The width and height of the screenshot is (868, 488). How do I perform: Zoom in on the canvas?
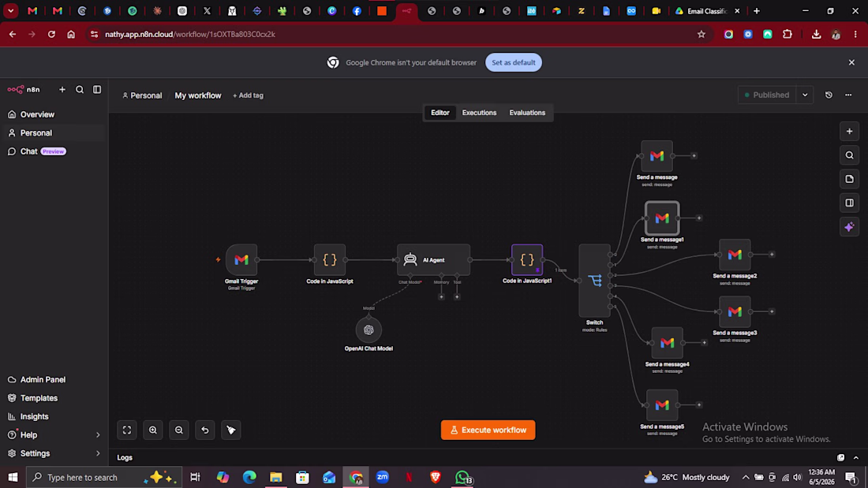(153, 430)
